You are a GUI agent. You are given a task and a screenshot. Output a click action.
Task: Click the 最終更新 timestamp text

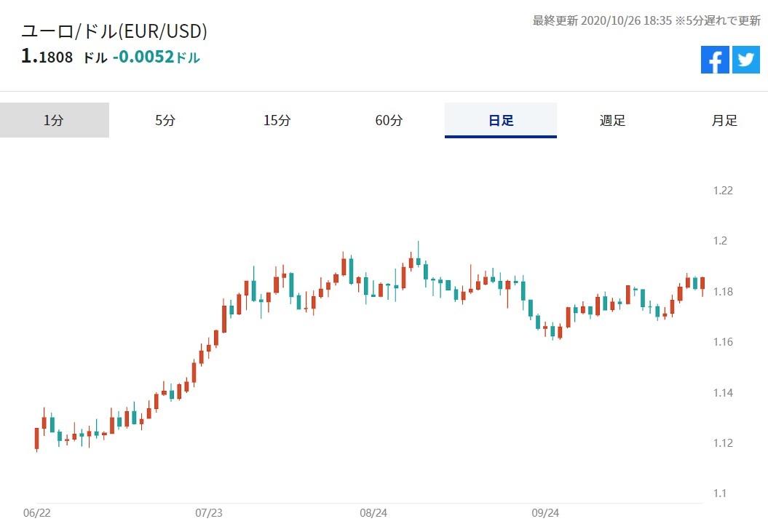(646, 20)
